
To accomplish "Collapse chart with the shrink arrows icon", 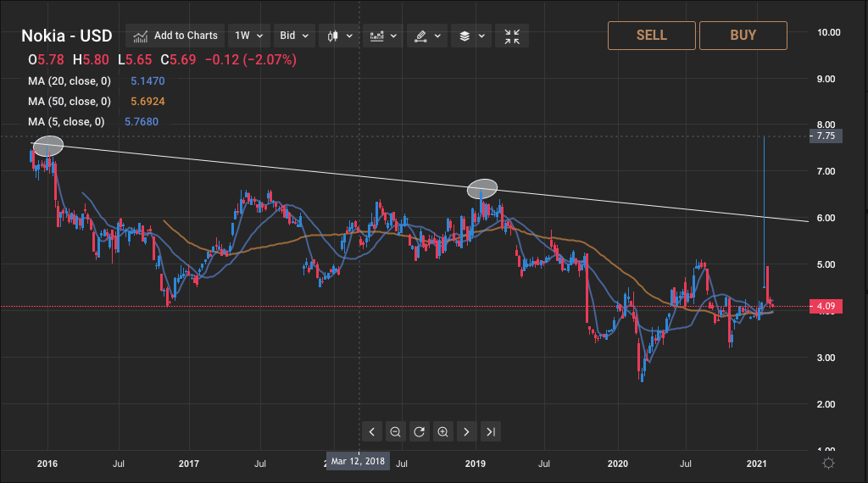I will pyautogui.click(x=512, y=36).
